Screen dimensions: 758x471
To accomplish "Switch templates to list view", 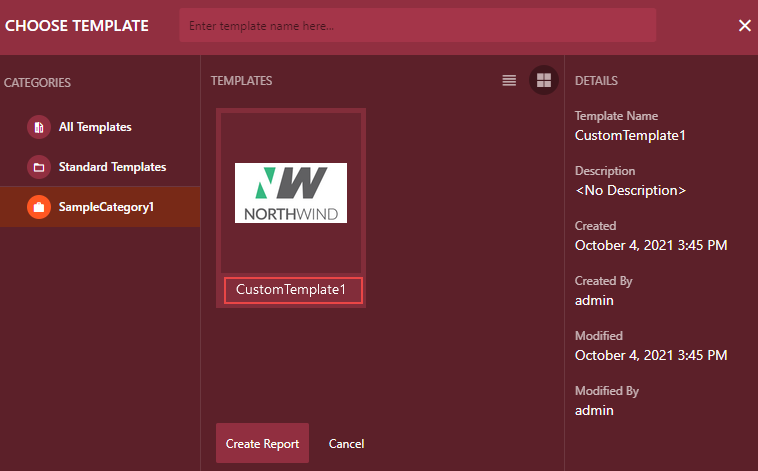I will pyautogui.click(x=509, y=80).
